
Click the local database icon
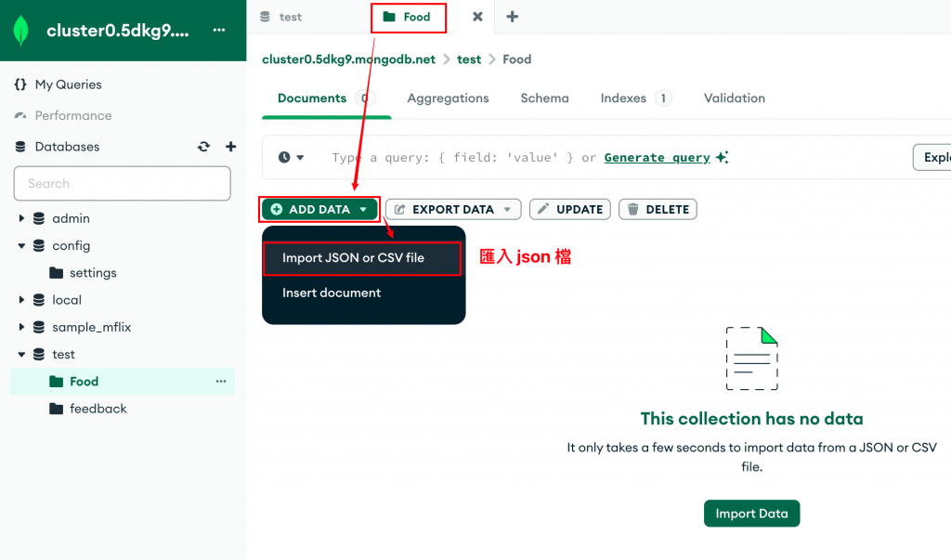39,300
